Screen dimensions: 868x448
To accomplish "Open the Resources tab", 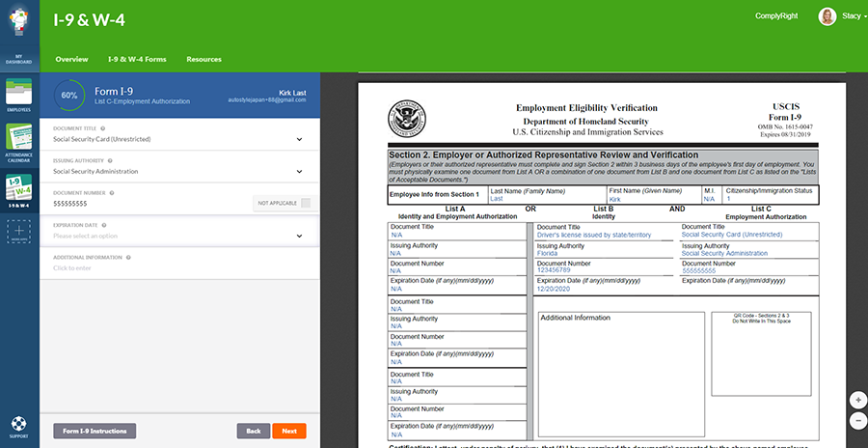I will tap(203, 59).
